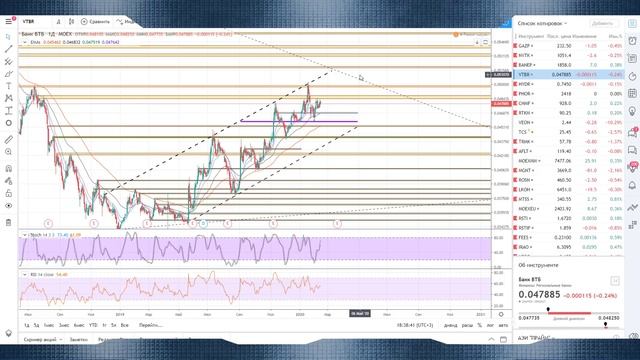
Task: Select the ruler measure tool
Action: 9,140
